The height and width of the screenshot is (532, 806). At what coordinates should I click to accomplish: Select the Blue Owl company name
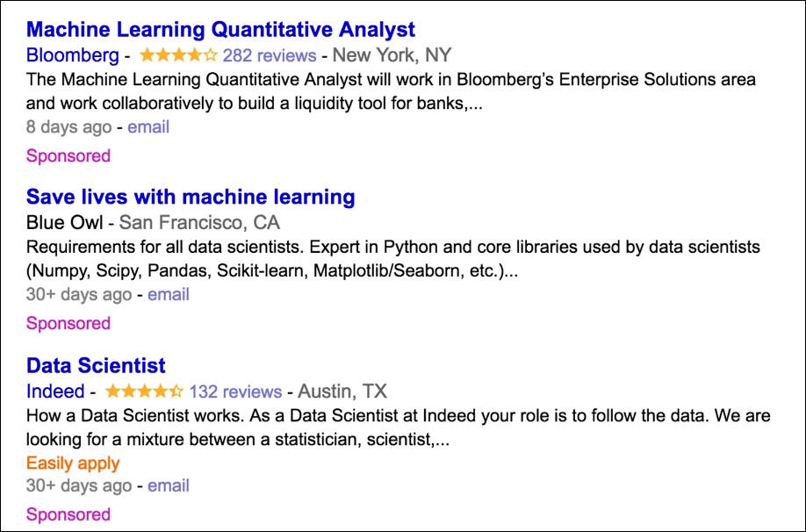click(65, 223)
